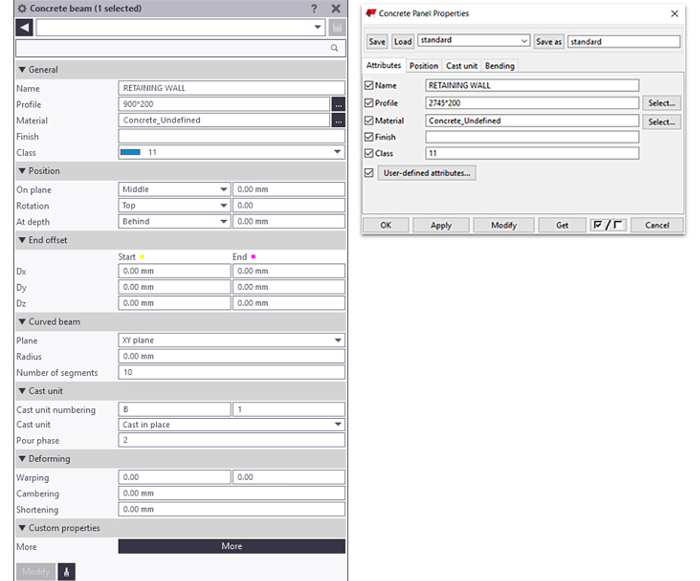Viewport: 700px width, 581px height.
Task: Click the save preset disk icon
Action: pyautogui.click(x=337, y=28)
